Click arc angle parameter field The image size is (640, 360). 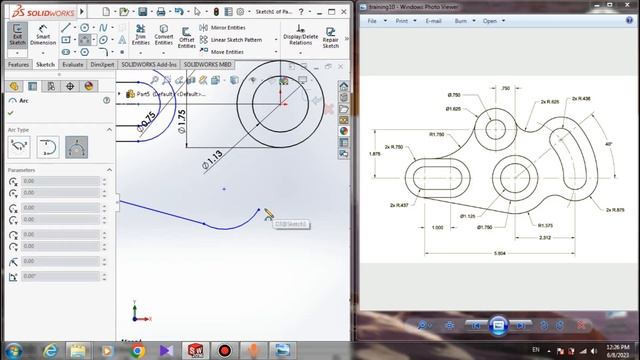pyautogui.click(x=60, y=276)
